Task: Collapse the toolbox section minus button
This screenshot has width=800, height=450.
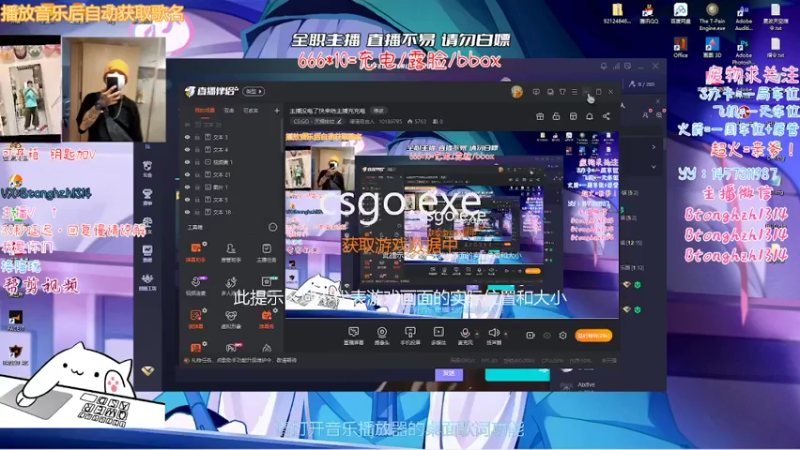Action: tap(273, 227)
